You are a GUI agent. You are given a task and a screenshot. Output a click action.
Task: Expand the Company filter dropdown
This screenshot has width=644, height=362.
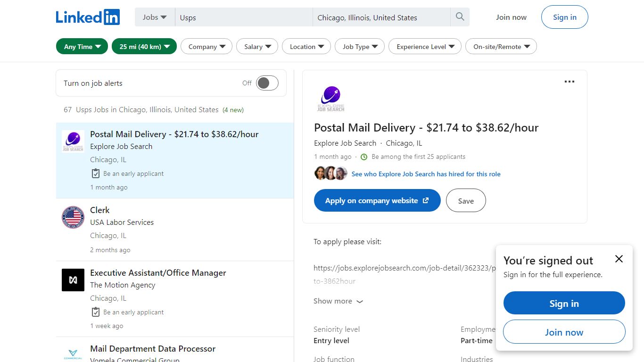tap(206, 46)
